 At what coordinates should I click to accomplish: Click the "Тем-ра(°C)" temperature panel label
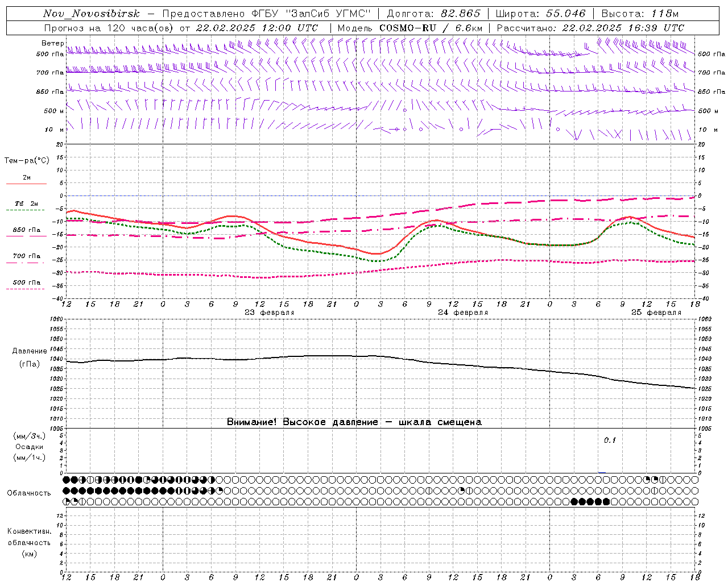tap(27, 161)
